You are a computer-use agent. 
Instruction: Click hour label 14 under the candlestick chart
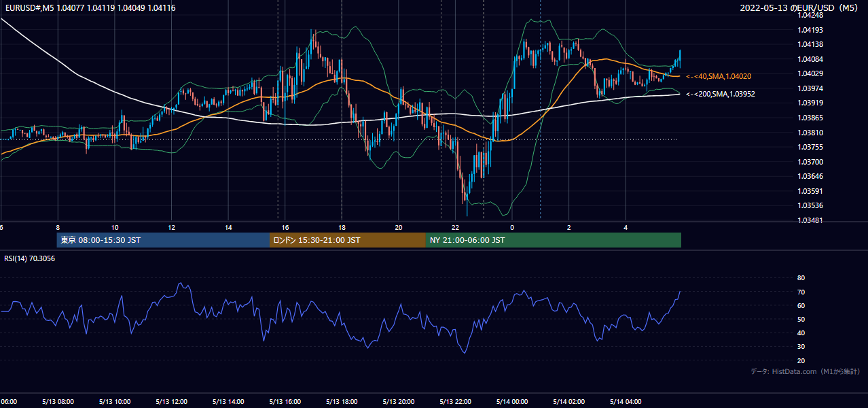coord(228,228)
